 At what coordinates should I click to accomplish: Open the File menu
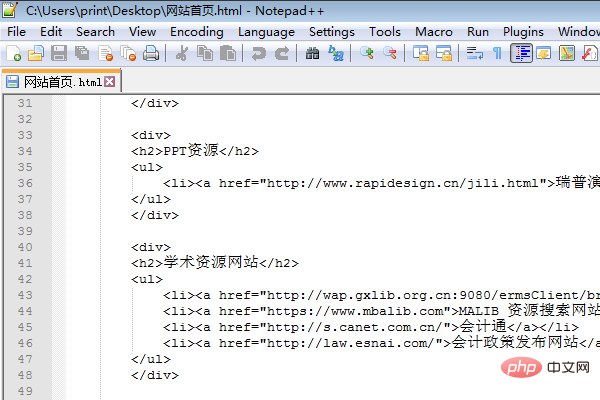[16, 32]
